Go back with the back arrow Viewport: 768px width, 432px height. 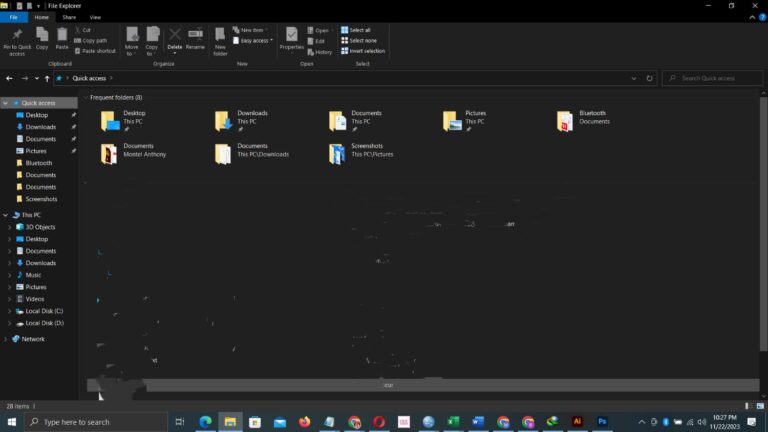[9, 78]
